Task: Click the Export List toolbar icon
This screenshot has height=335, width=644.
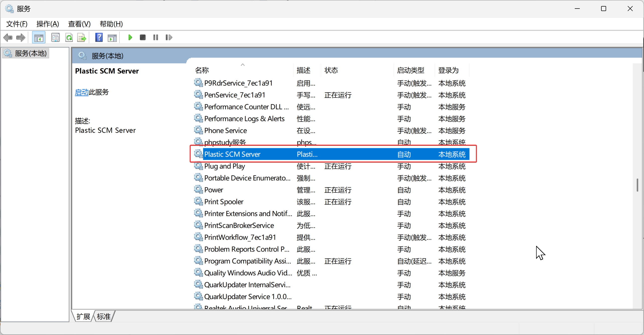Action: (82, 38)
